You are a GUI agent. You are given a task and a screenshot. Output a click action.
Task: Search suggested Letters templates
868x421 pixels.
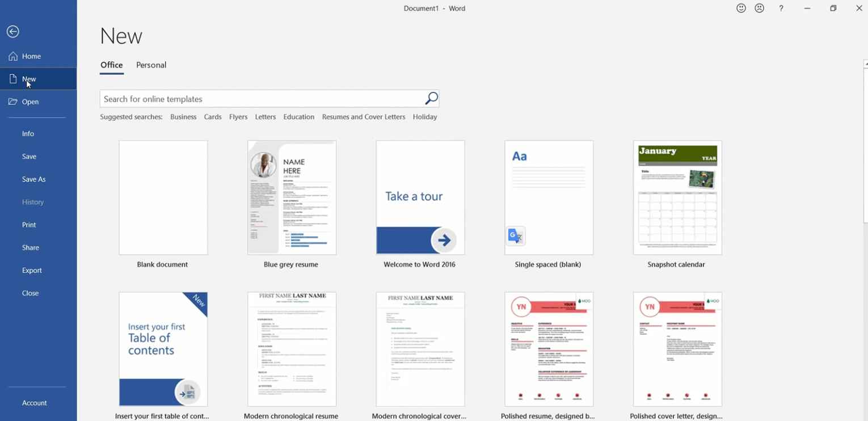click(x=266, y=117)
